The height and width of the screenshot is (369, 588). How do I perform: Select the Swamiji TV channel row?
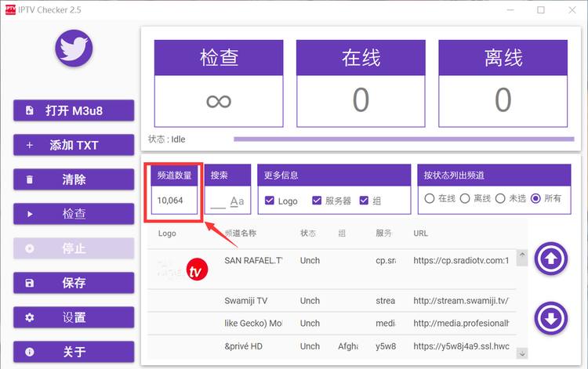332,301
